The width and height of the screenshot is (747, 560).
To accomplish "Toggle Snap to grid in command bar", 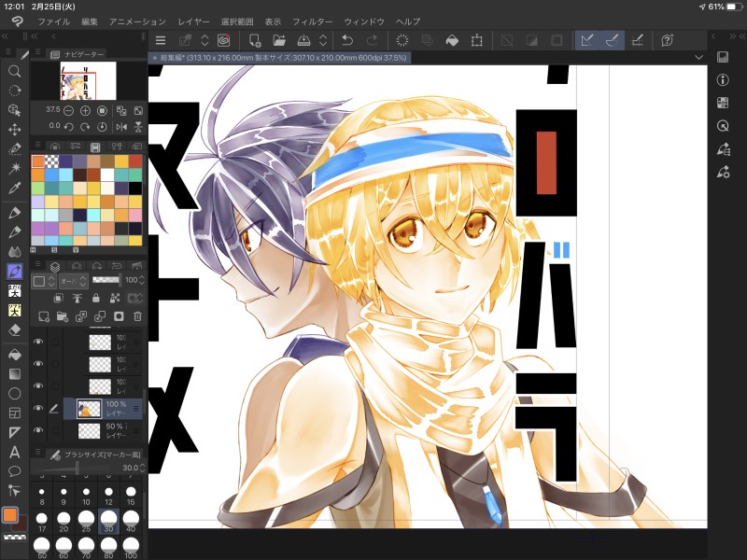I will click(637, 40).
